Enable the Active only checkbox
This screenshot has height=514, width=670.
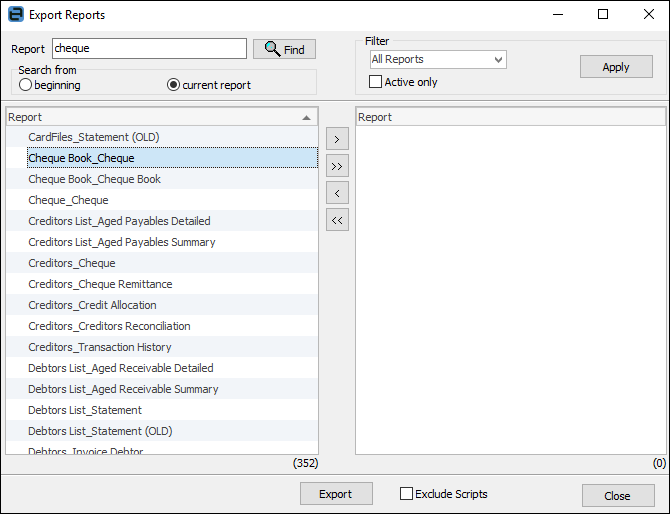tap(376, 82)
